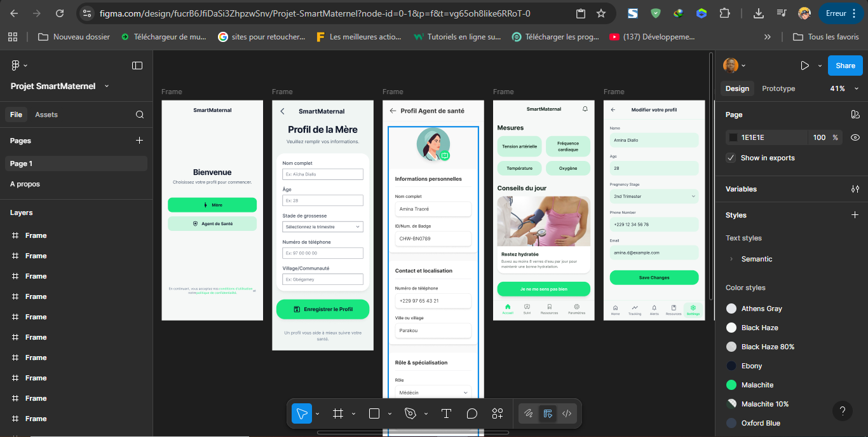Expand the Semantic text styles group
This screenshot has height=437, width=868.
click(731, 259)
